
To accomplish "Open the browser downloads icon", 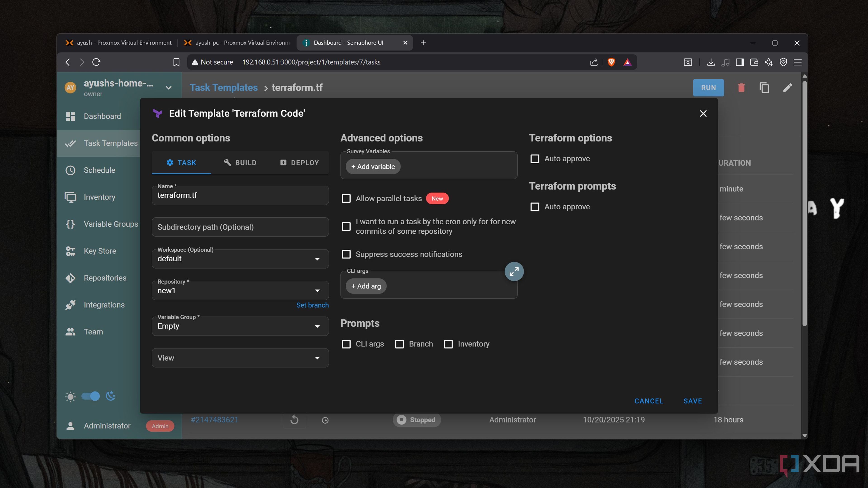I will click(x=711, y=62).
